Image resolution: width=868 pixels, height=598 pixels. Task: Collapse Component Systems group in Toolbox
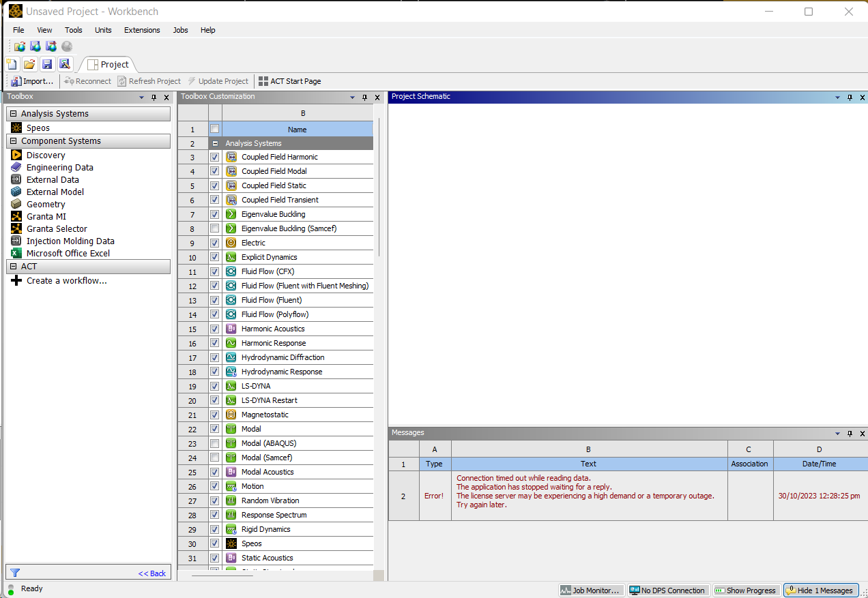tap(13, 141)
